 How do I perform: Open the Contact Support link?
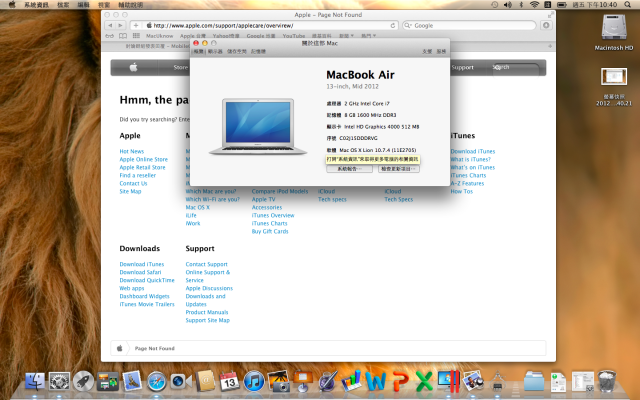coord(207,264)
